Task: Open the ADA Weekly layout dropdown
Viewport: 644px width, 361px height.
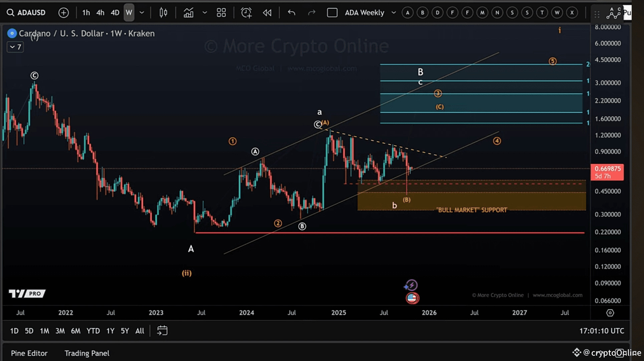Action: (x=394, y=13)
